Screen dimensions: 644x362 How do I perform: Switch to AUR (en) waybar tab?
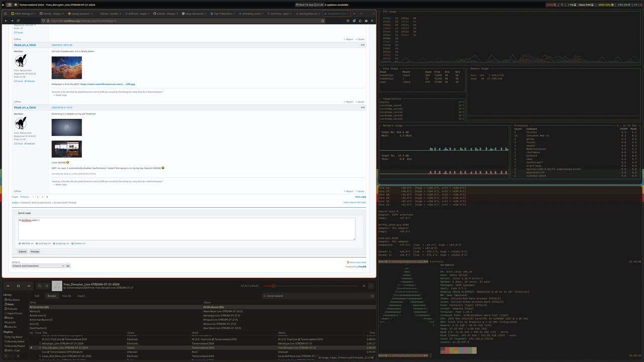[137, 14]
